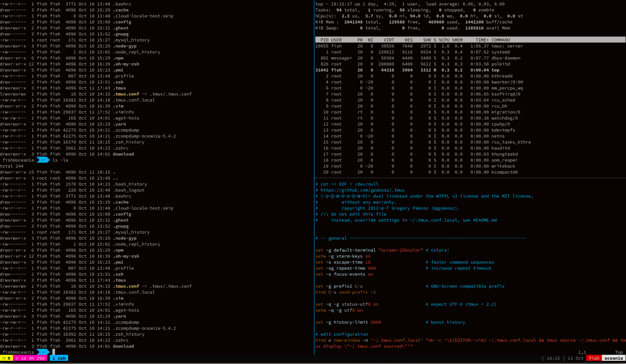This screenshot has width=626, height=364.
Task: Click the .bash_logout filename in the listing
Action: point(129,190)
